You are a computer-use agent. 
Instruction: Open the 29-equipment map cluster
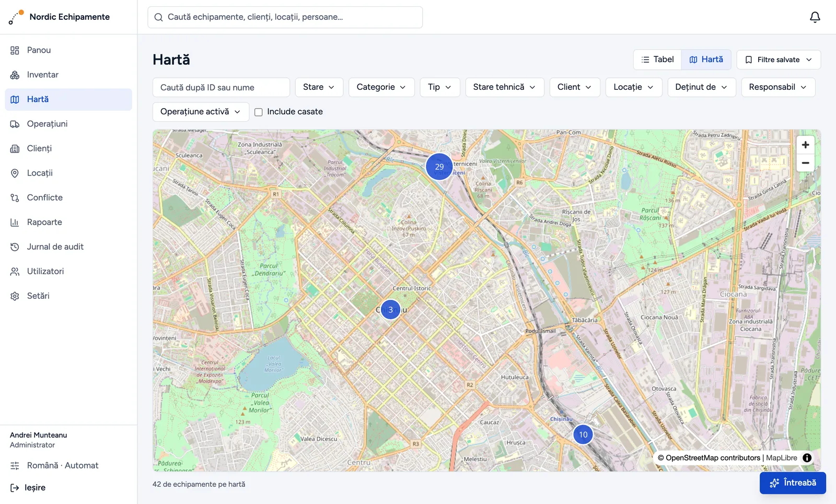[x=439, y=167]
